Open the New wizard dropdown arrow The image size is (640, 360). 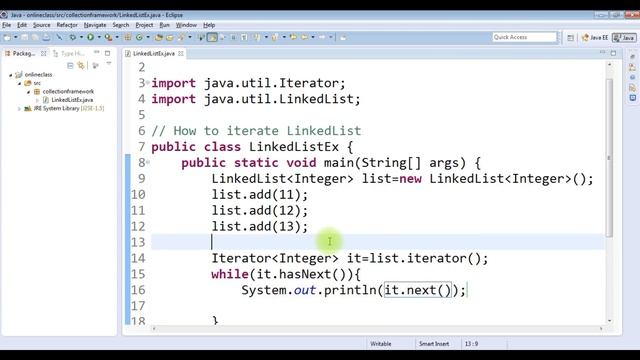(16, 38)
